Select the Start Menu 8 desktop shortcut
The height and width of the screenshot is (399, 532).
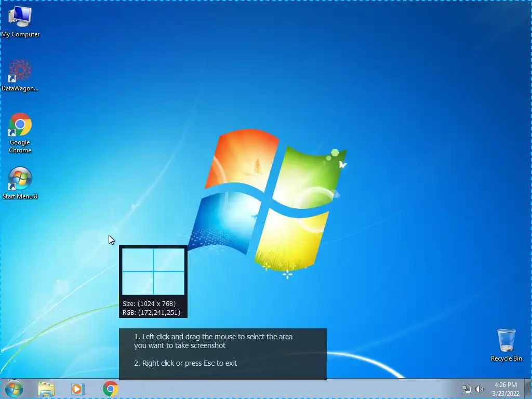click(x=20, y=183)
